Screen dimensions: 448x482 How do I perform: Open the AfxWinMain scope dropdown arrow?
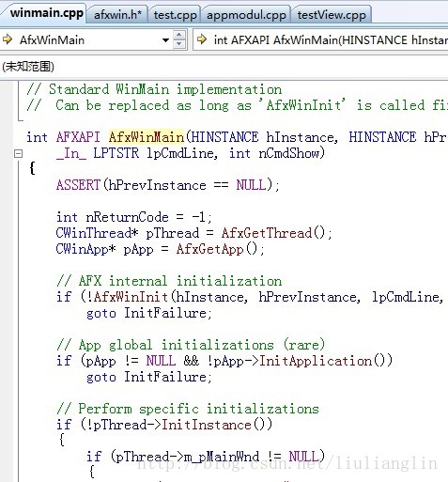[x=165, y=40]
